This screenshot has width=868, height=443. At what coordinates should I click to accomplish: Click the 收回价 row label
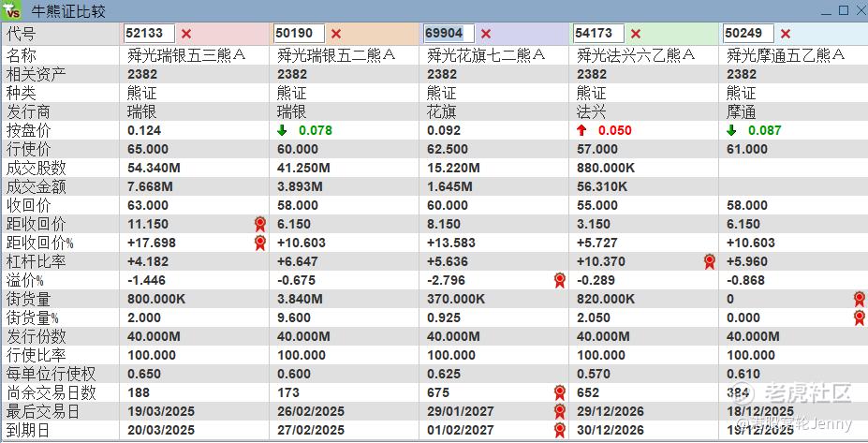[x=28, y=205]
